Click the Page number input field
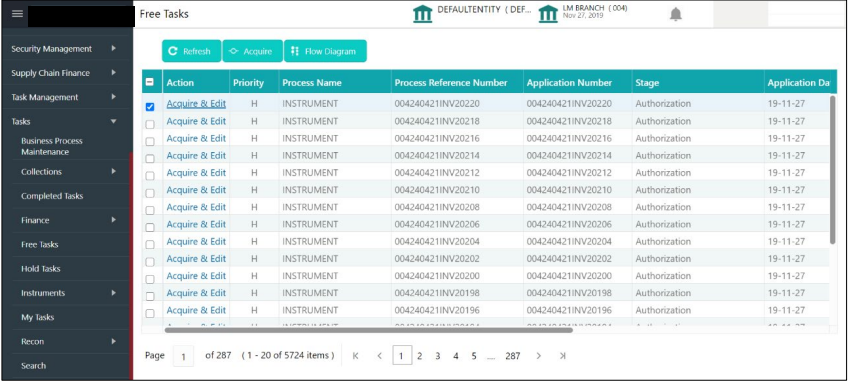 pyautogui.click(x=184, y=356)
